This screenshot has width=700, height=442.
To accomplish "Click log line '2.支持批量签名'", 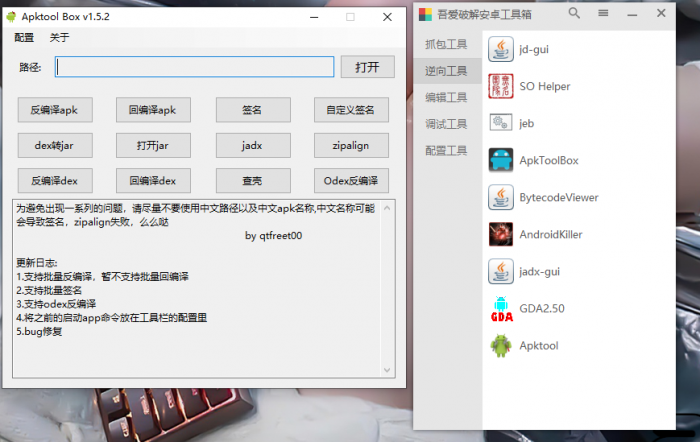I will 49,291.
